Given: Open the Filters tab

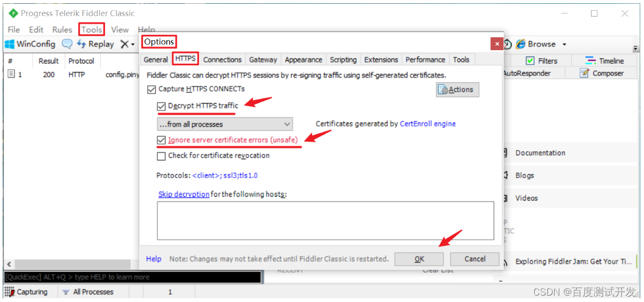Looking at the screenshot, I should click(x=541, y=60).
